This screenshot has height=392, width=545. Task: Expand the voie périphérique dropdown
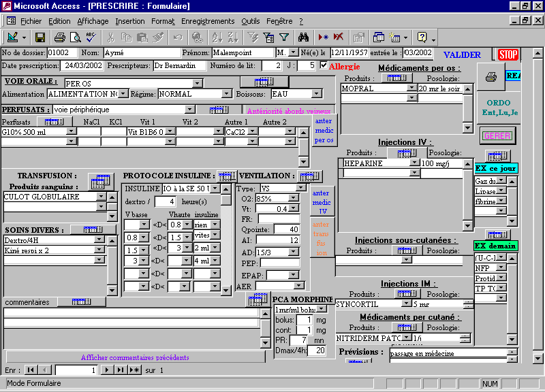click(189, 110)
